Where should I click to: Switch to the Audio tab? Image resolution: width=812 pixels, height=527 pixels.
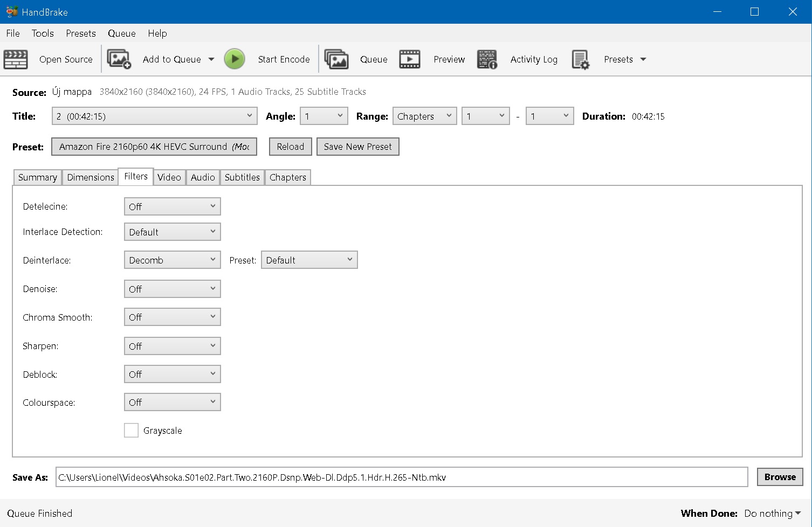[x=203, y=177]
